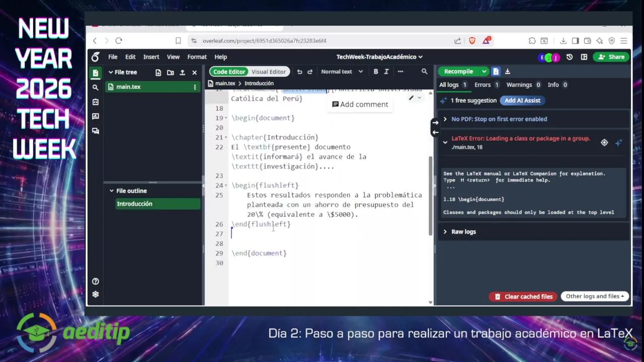Suggest AI fix sparkle on LaTeX error
The height and width of the screenshot is (362, 644).
coord(619,143)
